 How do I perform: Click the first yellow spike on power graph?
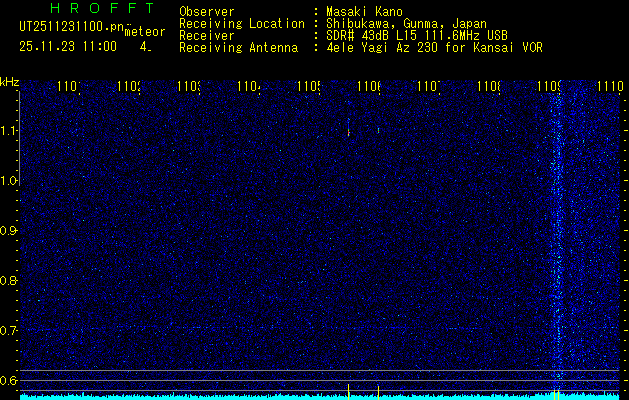[348, 391]
